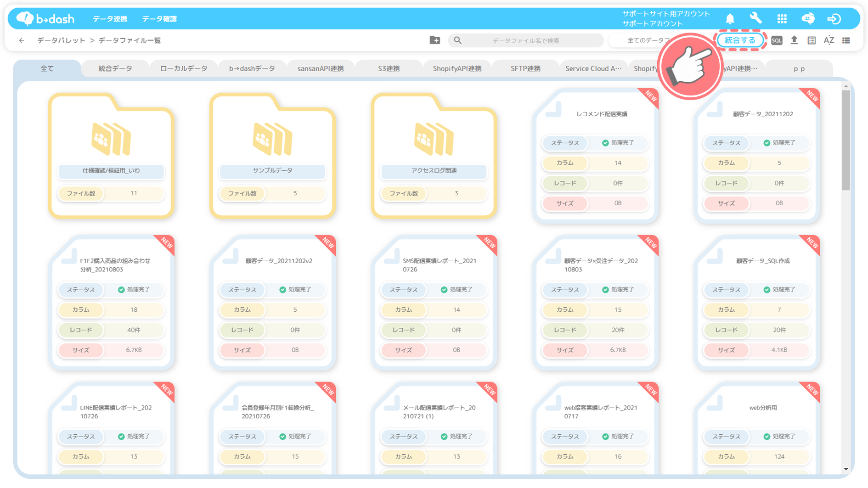
Task: Select the 全て tab
Action: [x=47, y=68]
